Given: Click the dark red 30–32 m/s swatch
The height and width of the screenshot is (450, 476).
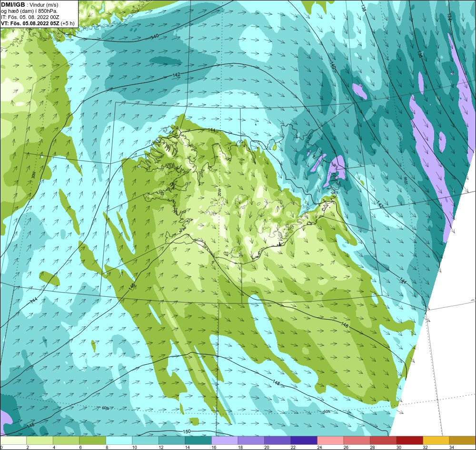Looking at the screenshot, I should click(409, 440).
